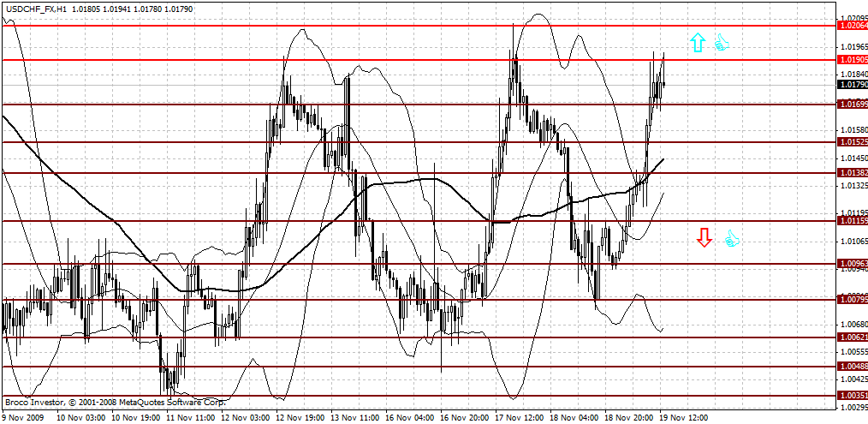Screen dimensions: 868x424
Task: Click the dark red 1.01159 level label
Action: [853, 221]
